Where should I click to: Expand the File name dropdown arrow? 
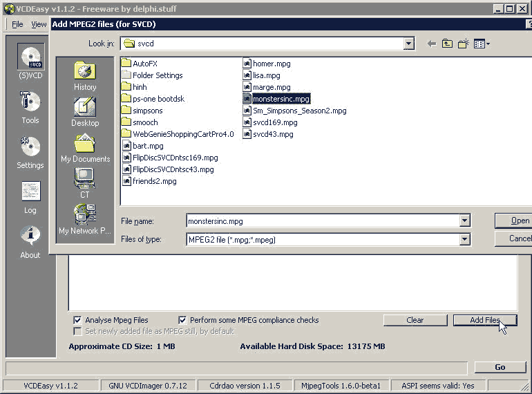[x=464, y=221]
